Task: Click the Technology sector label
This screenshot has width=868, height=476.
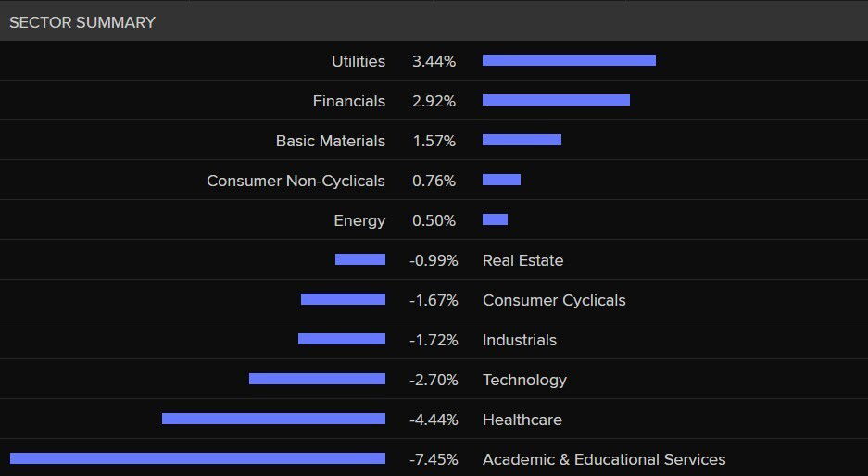Action: pos(524,380)
